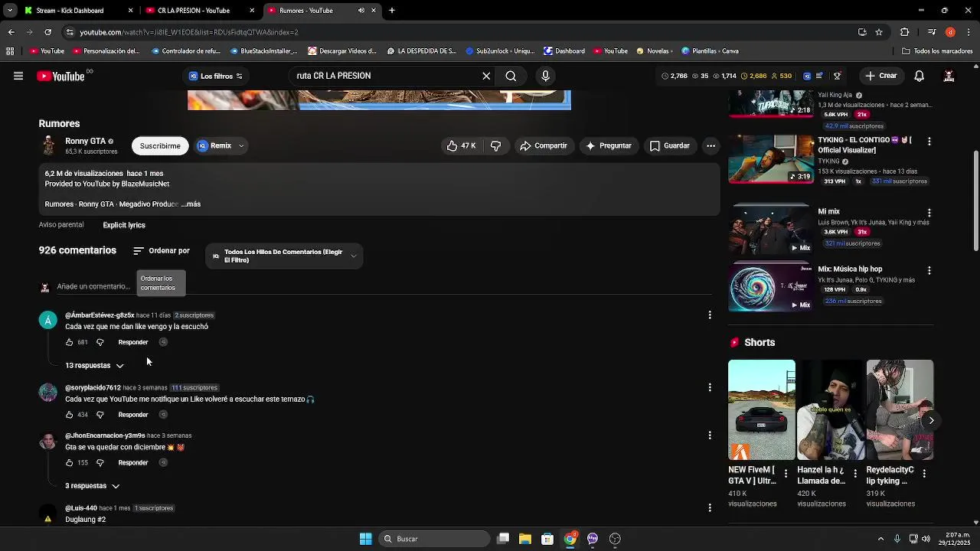Save video with Guardar button
The height and width of the screenshot is (551, 980).
670,145
